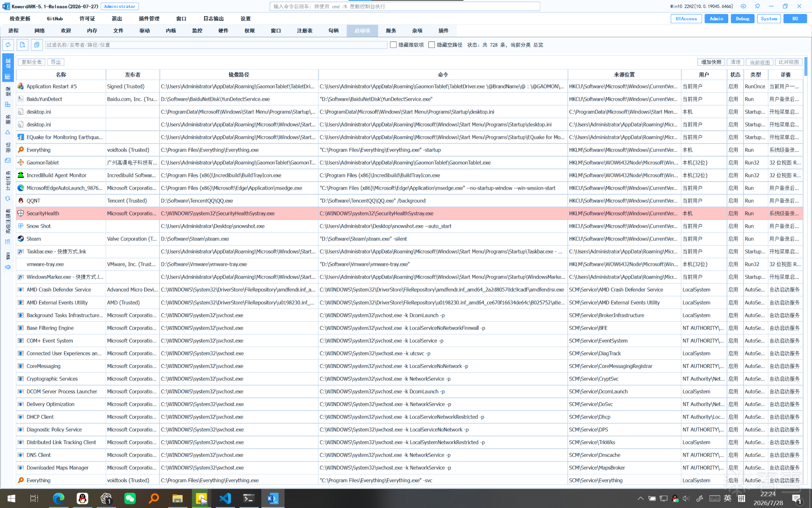The height and width of the screenshot is (508, 812).
Task: Click the Application Restart #5 row icon
Action: click(21, 86)
